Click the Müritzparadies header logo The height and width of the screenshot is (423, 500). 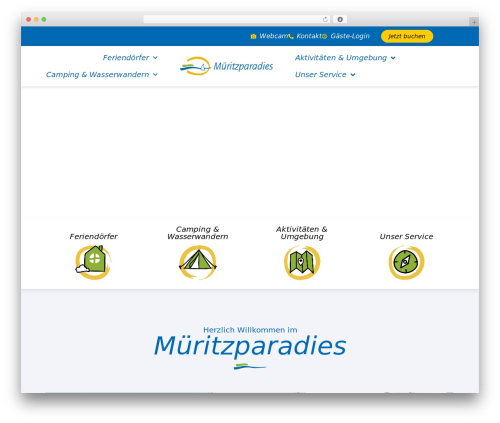227,66
